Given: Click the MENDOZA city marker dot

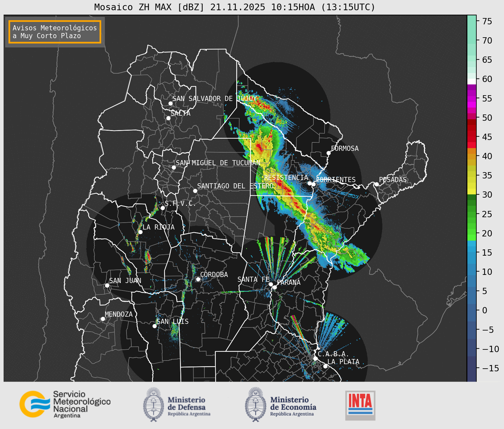Looking at the screenshot, I should pos(103,319).
